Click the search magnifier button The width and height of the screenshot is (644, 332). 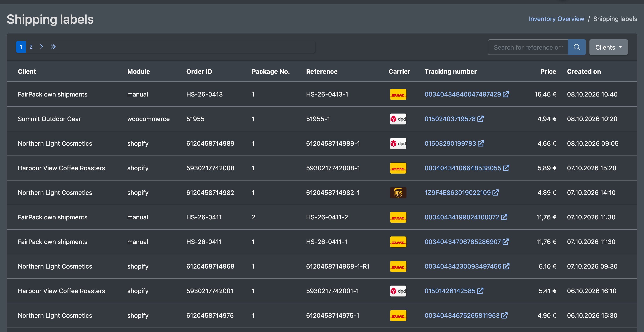coord(576,47)
